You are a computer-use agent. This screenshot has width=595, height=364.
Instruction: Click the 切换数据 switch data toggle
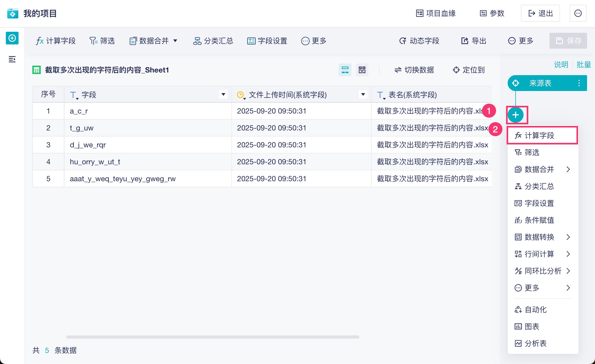tap(414, 70)
